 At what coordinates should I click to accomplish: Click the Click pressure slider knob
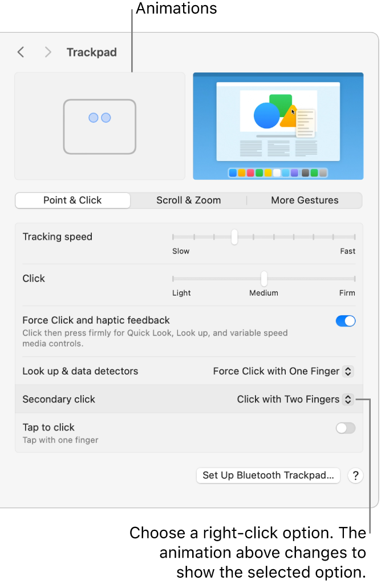pyautogui.click(x=264, y=279)
